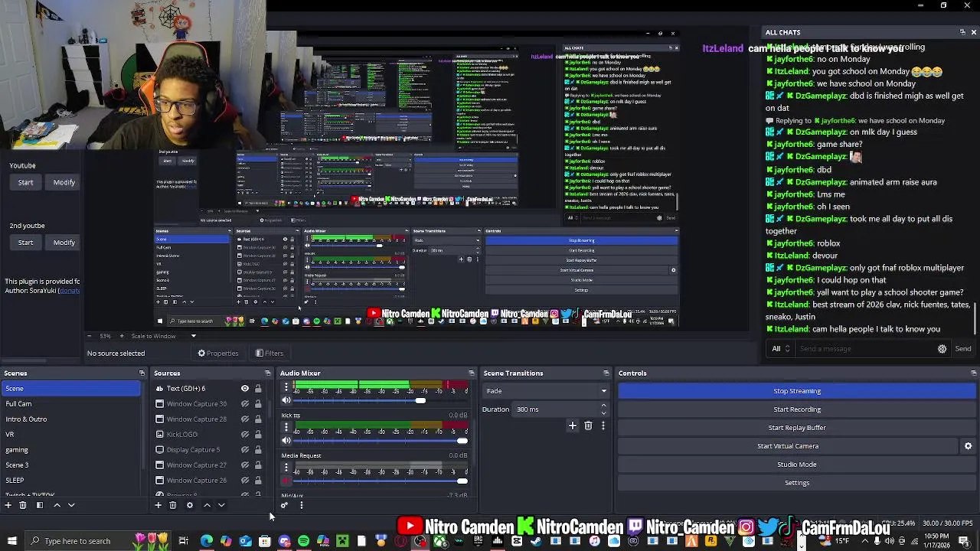Open Microsoft Edge from the taskbar
980x551 pixels.
click(207, 541)
